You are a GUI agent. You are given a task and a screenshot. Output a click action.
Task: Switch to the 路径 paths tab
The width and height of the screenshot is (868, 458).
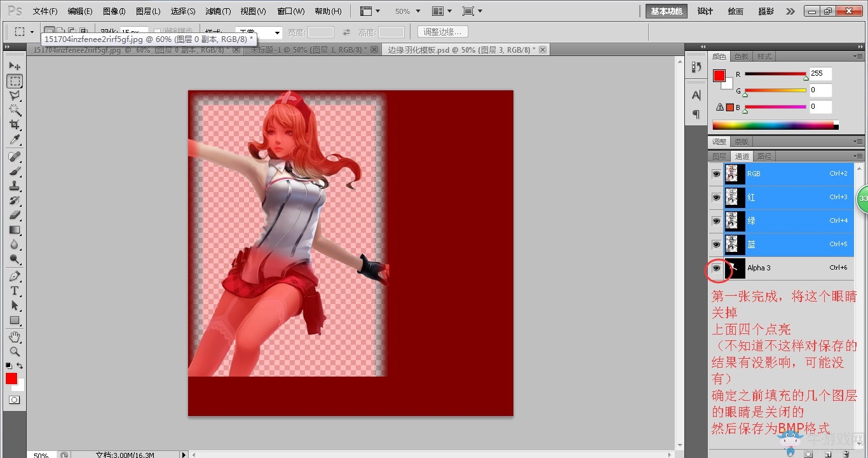click(764, 156)
